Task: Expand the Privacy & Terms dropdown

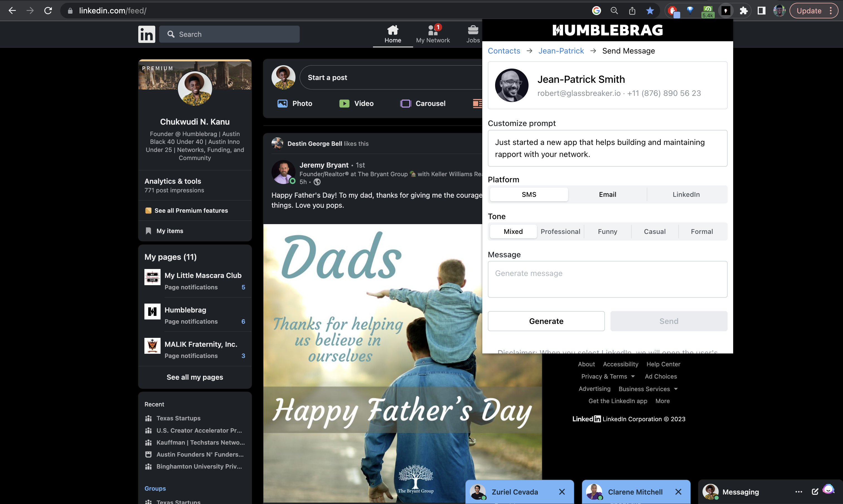Action: pyautogui.click(x=608, y=376)
